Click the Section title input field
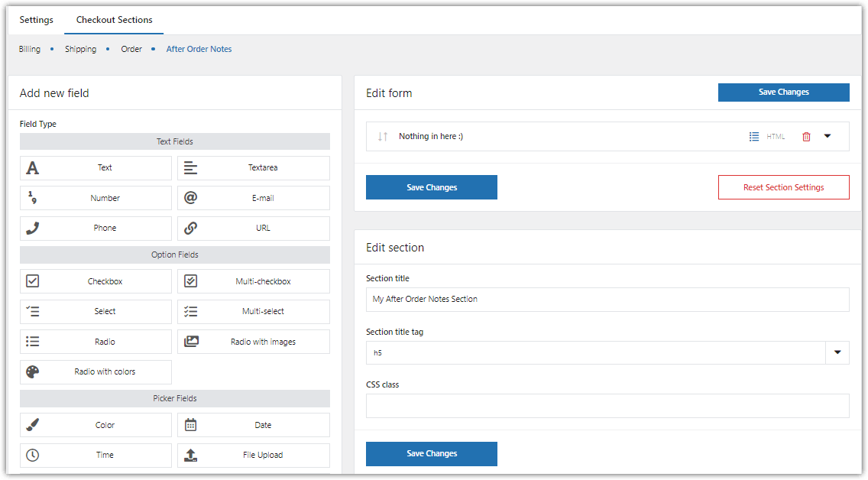Screen dimensions: 868x480 tap(607, 300)
